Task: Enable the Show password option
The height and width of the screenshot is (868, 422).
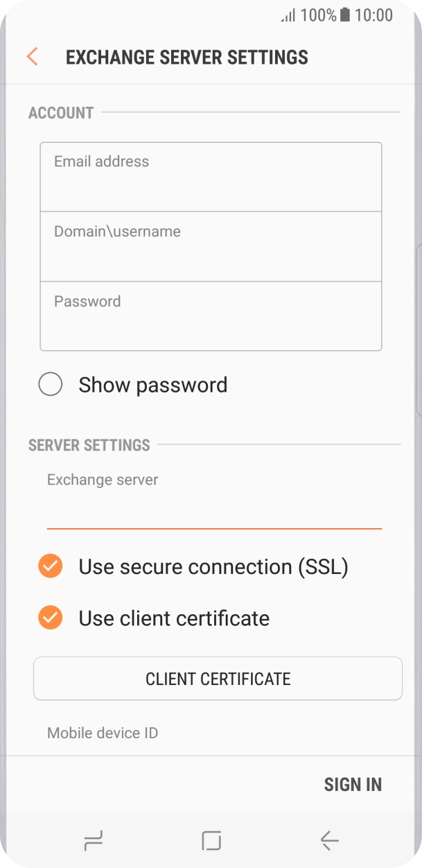Action: (x=50, y=384)
